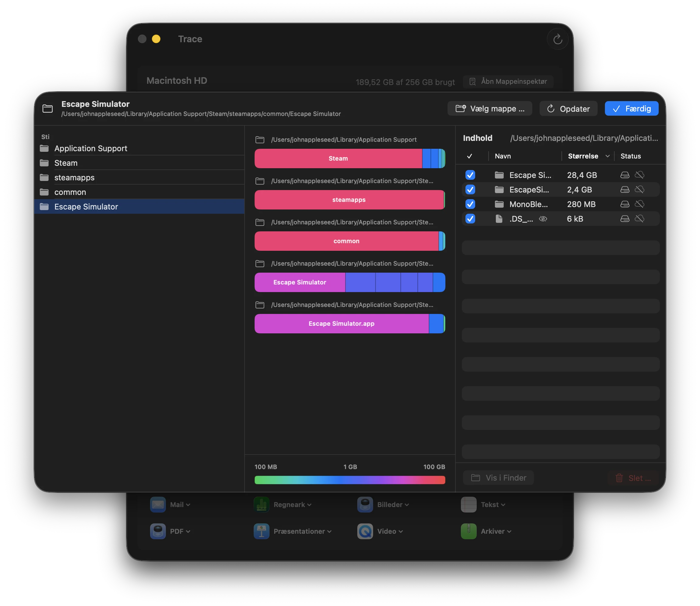The width and height of the screenshot is (700, 606).
Task: Uncheck the Escape Si... 28,4 GB checkbox
Action: click(x=470, y=175)
